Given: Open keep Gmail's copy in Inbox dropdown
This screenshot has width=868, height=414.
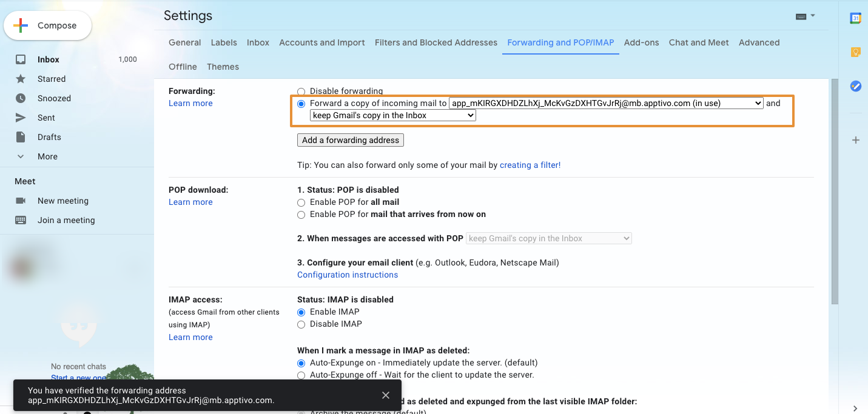Looking at the screenshot, I should click(x=392, y=115).
